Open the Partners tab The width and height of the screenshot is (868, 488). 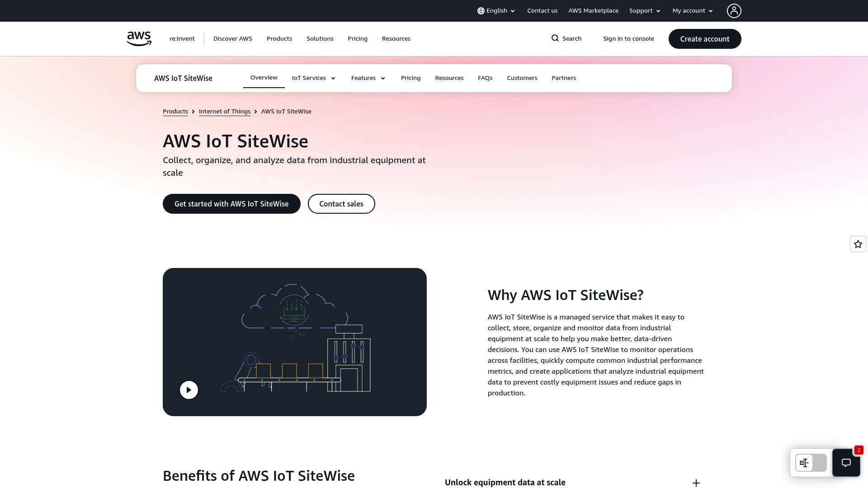pyautogui.click(x=564, y=78)
